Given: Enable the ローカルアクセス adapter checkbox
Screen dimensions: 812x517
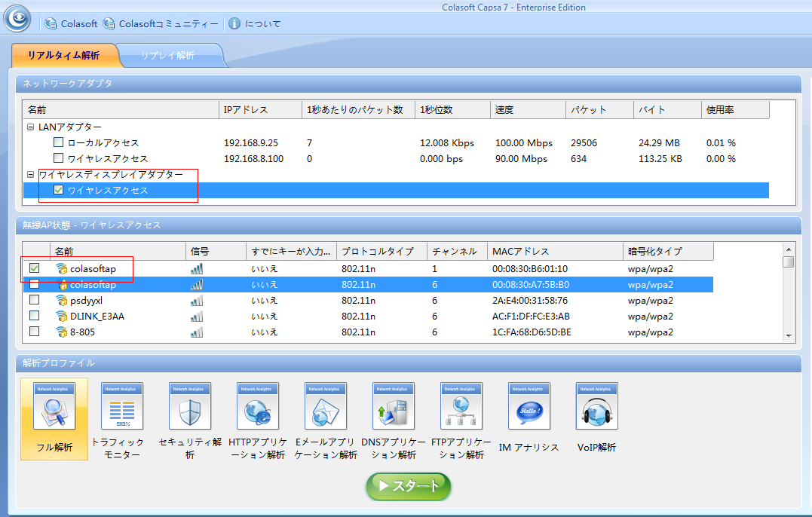Looking at the screenshot, I should pyautogui.click(x=59, y=142).
